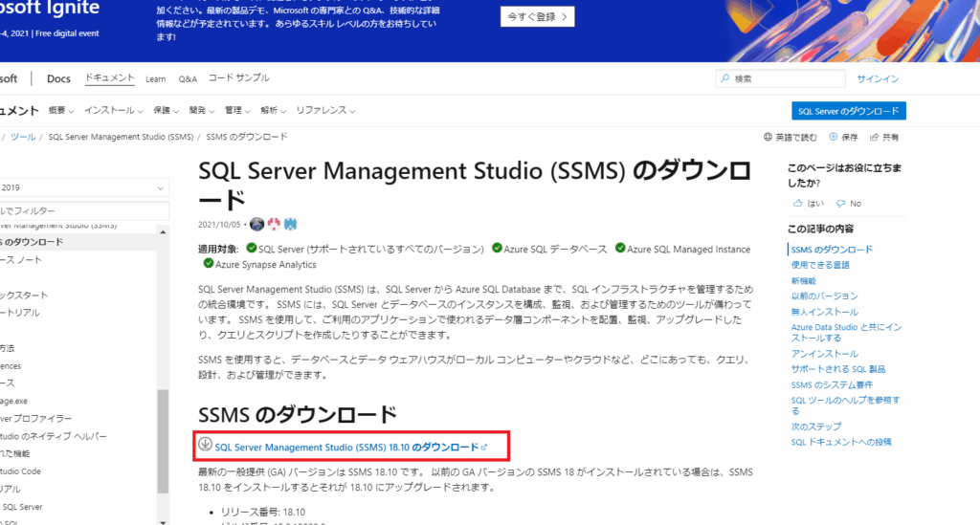This screenshot has height=525, width=980.
Task: Click the 保存 save icon
Action: coord(834,137)
